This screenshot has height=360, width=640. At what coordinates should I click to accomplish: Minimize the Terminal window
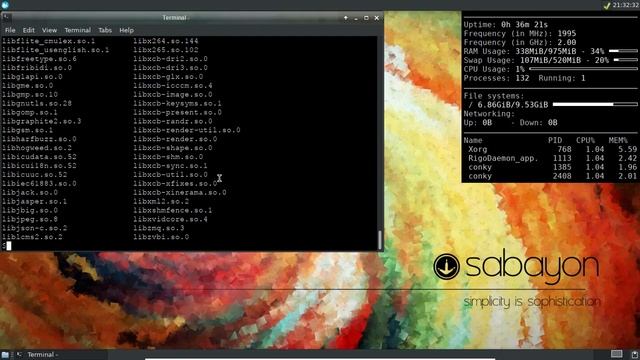pos(356,18)
